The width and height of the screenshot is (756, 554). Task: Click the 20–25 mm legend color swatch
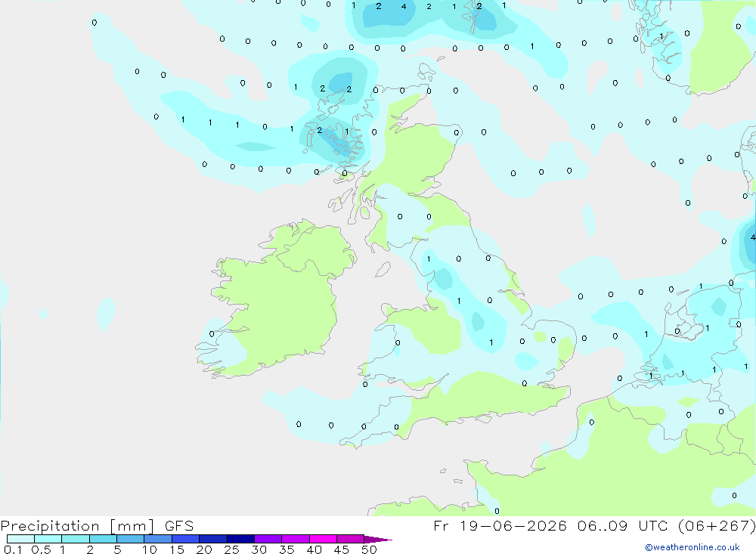pos(212,539)
